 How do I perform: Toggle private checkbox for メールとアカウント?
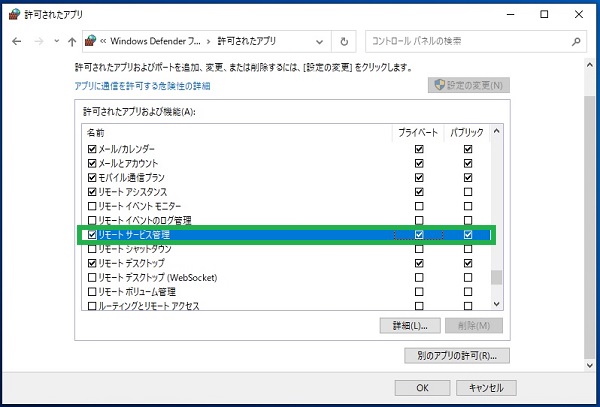419,163
